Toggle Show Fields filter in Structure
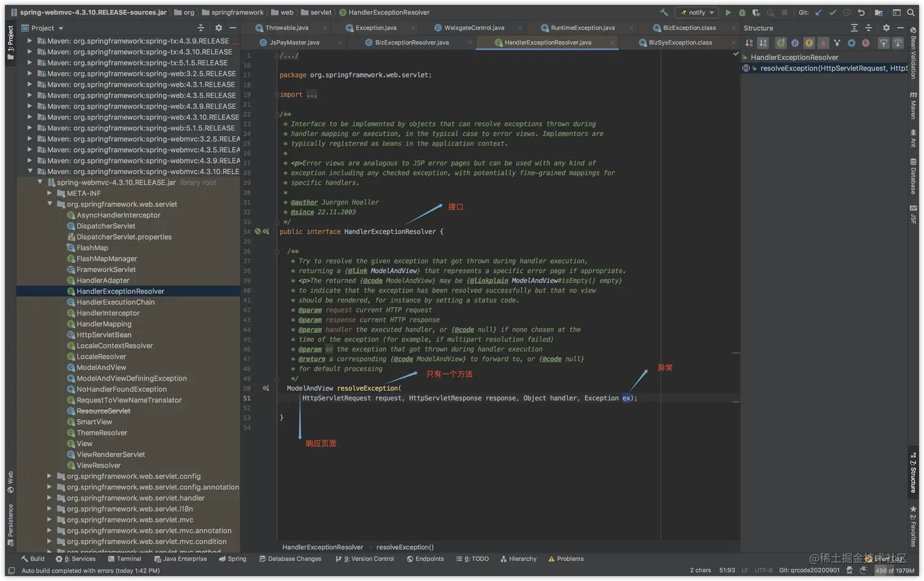Screen dimensions: 924x581 809,43
